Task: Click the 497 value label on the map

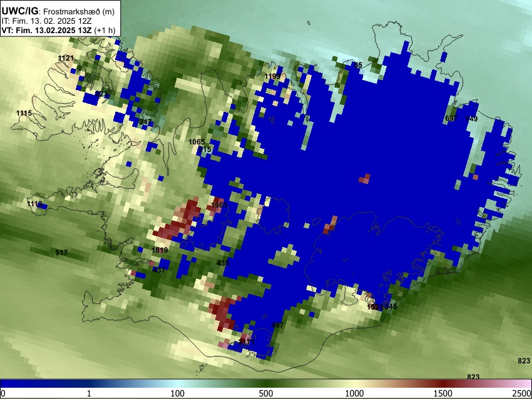Action: tap(277, 325)
